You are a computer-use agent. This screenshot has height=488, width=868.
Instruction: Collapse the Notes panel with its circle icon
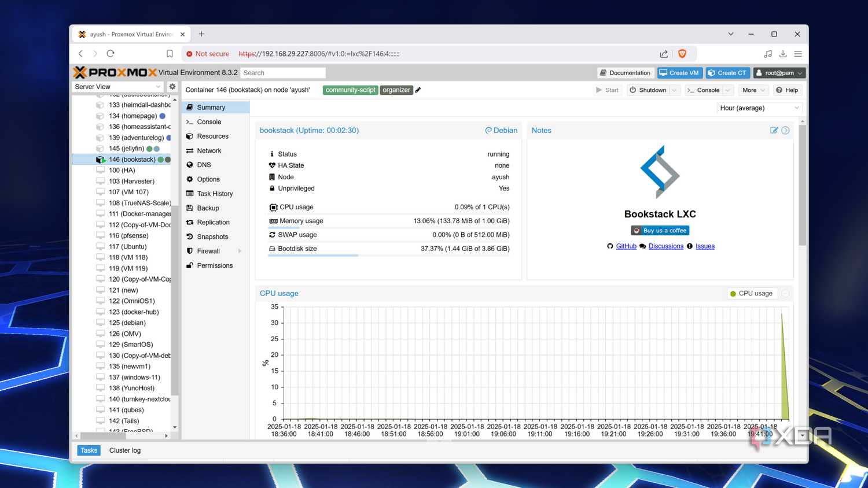click(785, 130)
